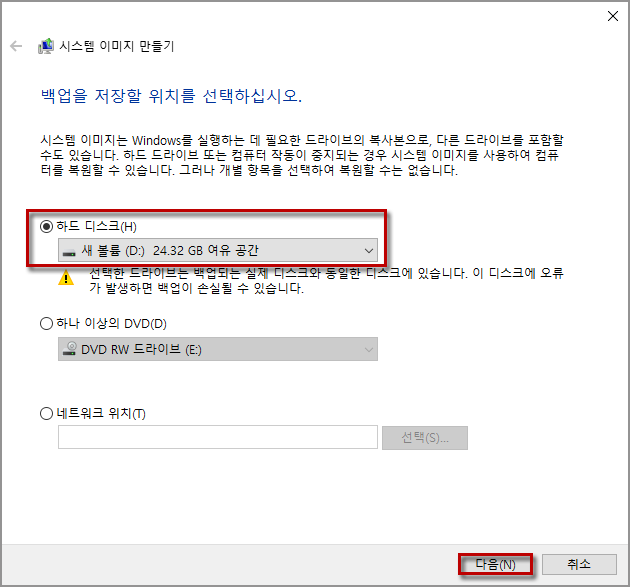Open the 새 볼륨 (D:) drive dropdown
The width and height of the screenshot is (630, 587).
click(218, 250)
